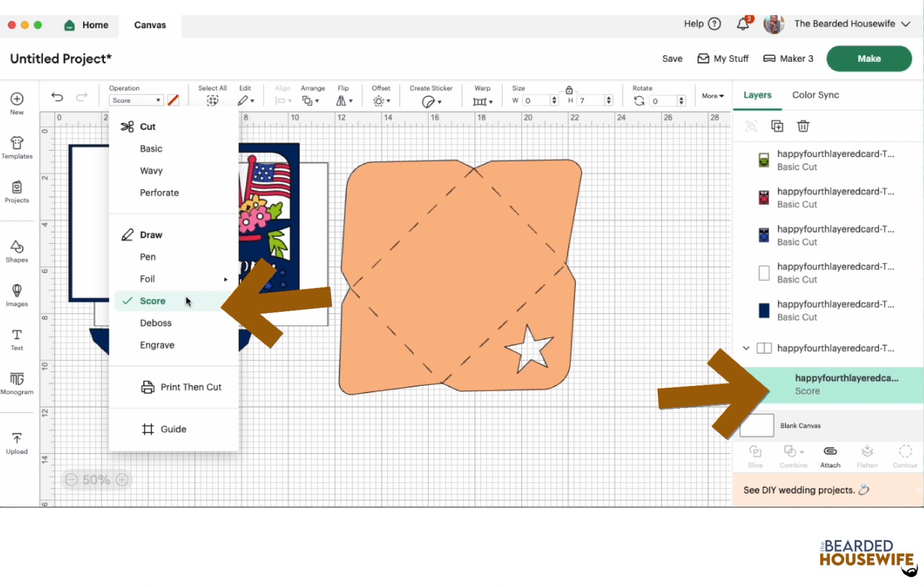Click the Create Sticker icon
The image size is (924, 587).
[x=428, y=102]
